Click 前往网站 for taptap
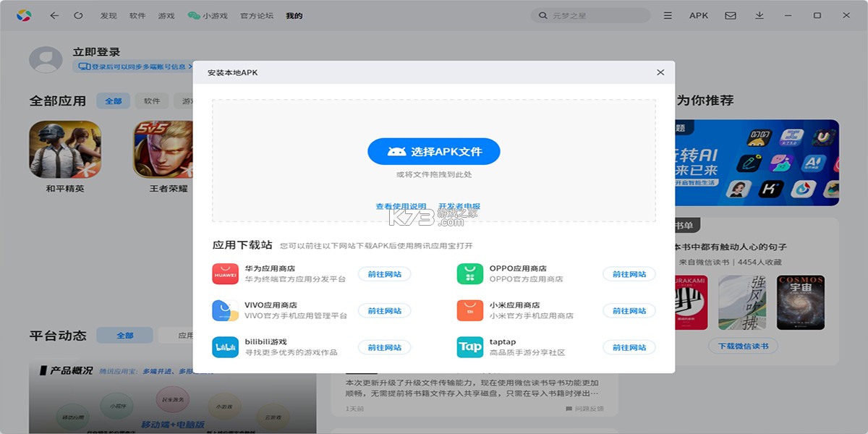 (x=629, y=348)
